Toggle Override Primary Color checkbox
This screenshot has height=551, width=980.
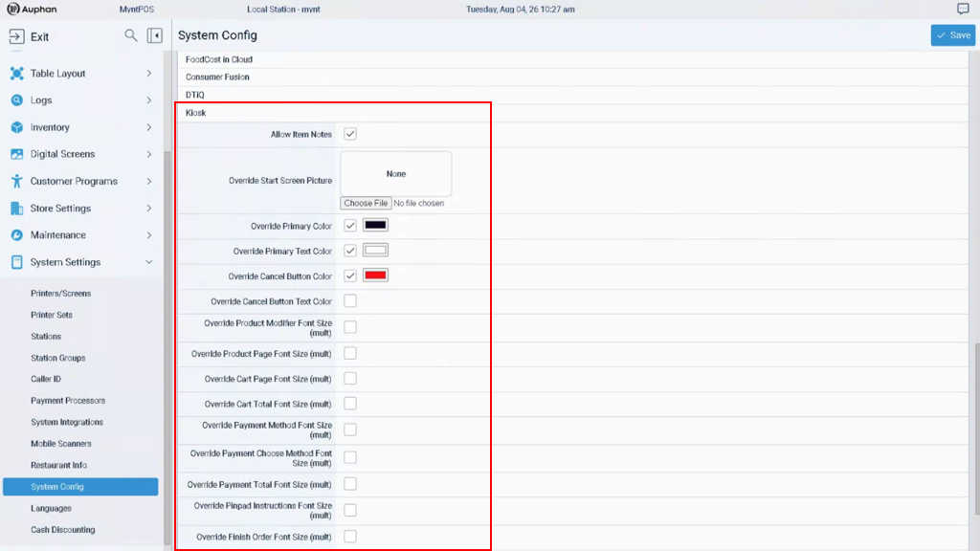[x=350, y=226]
